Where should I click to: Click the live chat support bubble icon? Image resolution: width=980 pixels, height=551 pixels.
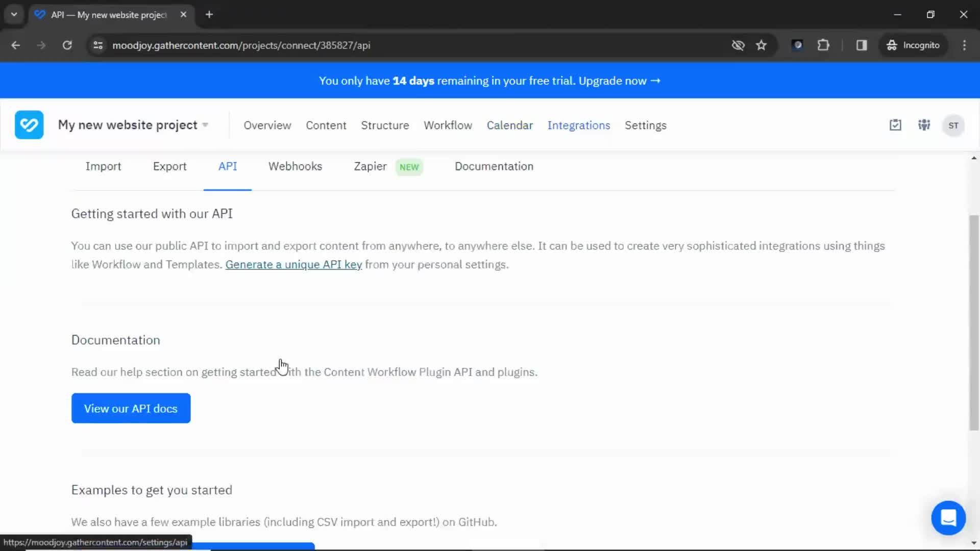pos(949,517)
